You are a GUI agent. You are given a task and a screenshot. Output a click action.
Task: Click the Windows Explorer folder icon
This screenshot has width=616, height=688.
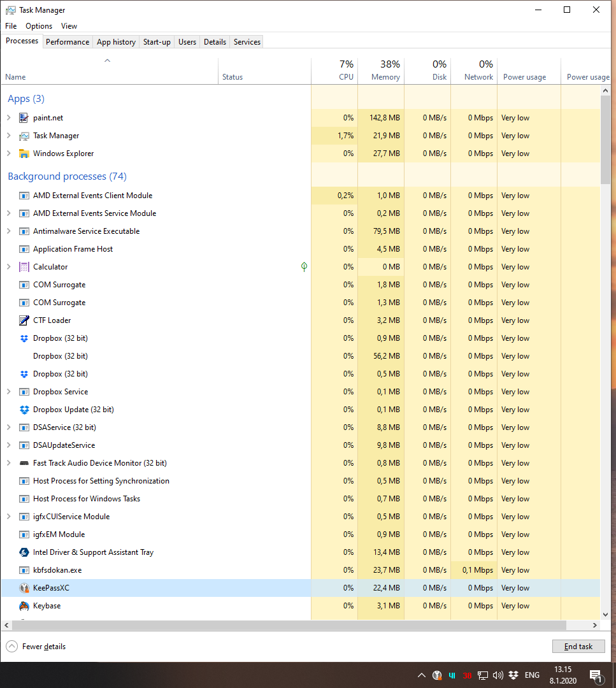pos(24,154)
